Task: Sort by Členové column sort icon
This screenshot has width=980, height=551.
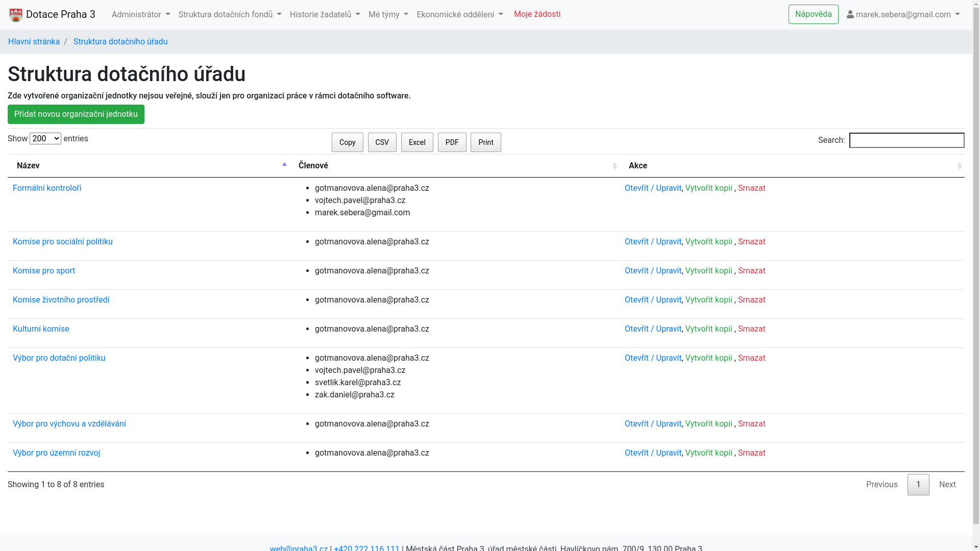Action: [615, 166]
